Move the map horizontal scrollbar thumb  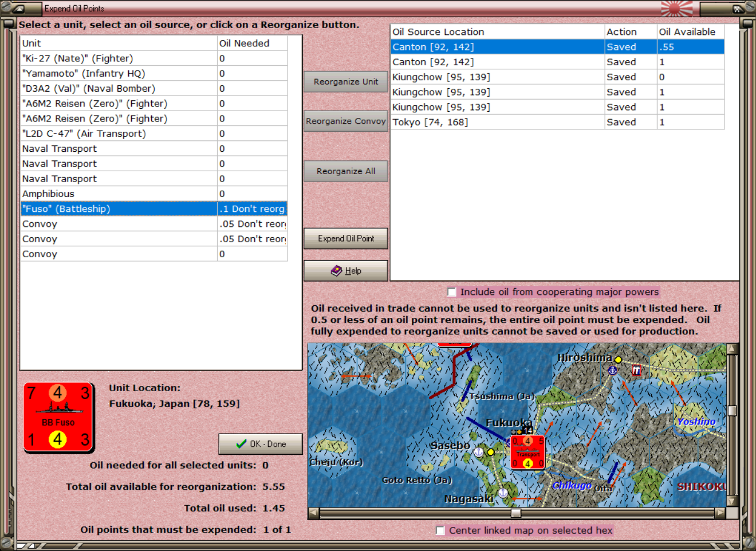pos(516,513)
